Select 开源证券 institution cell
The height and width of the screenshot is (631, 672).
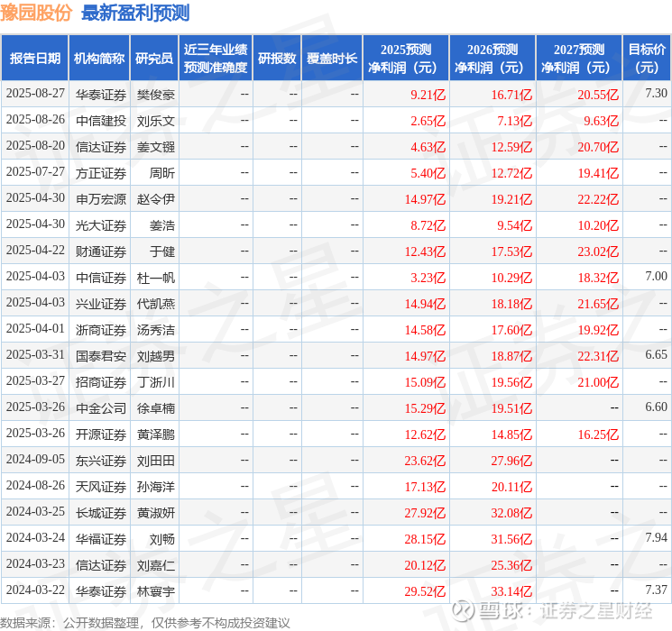pos(101,434)
